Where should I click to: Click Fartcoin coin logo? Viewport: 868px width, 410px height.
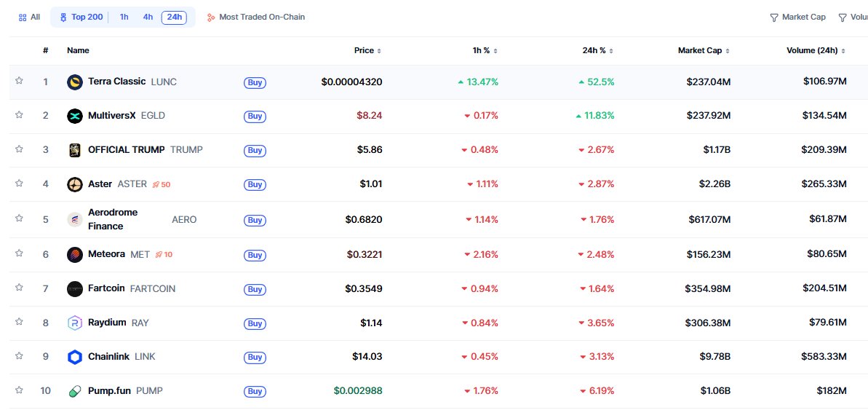[75, 289]
